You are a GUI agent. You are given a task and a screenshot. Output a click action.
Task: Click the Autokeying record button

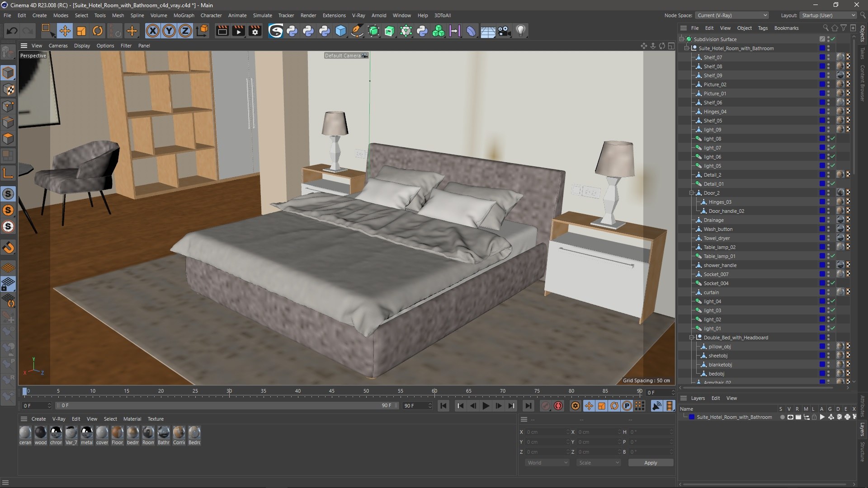click(558, 406)
